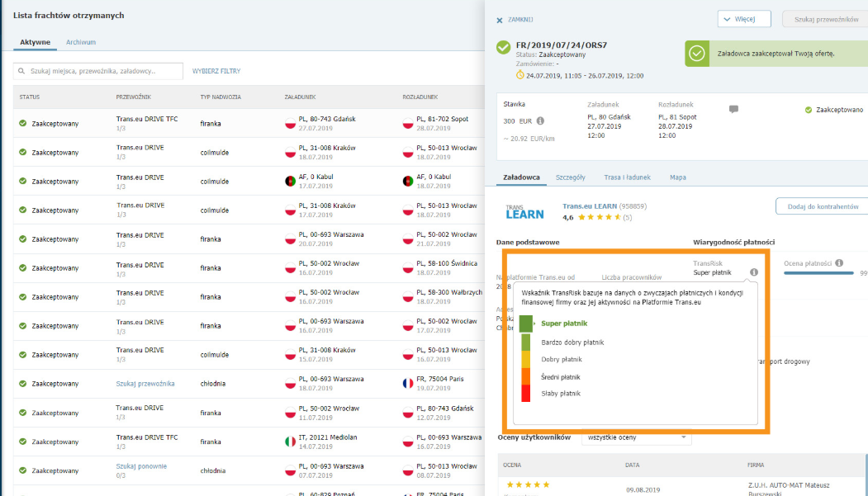Focus the freight search input field
868x496 pixels.
[x=98, y=71]
